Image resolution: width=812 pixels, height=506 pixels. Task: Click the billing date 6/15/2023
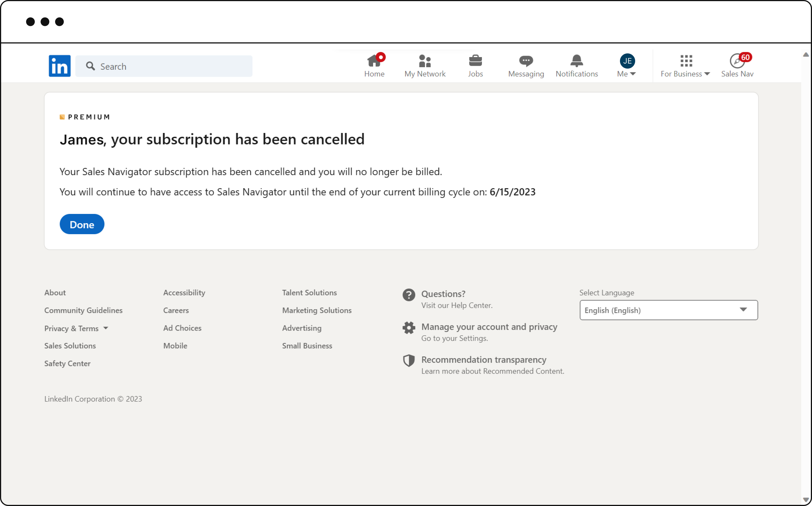click(513, 192)
